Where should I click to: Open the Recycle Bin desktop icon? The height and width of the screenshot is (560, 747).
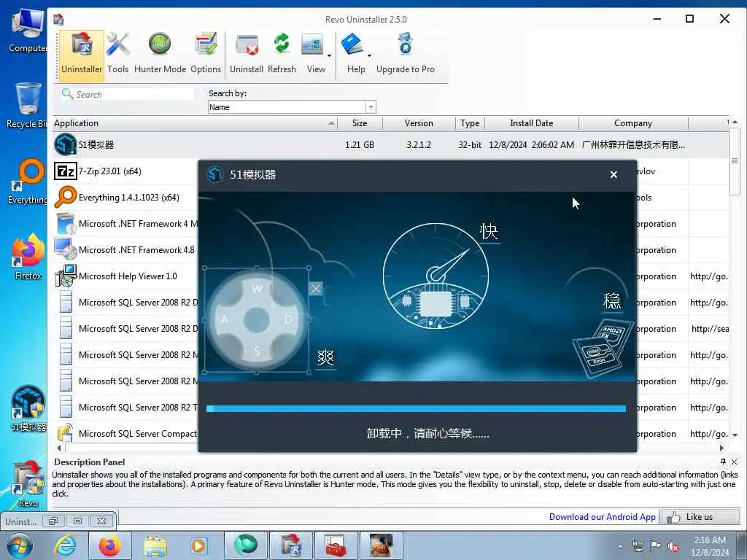point(28,106)
